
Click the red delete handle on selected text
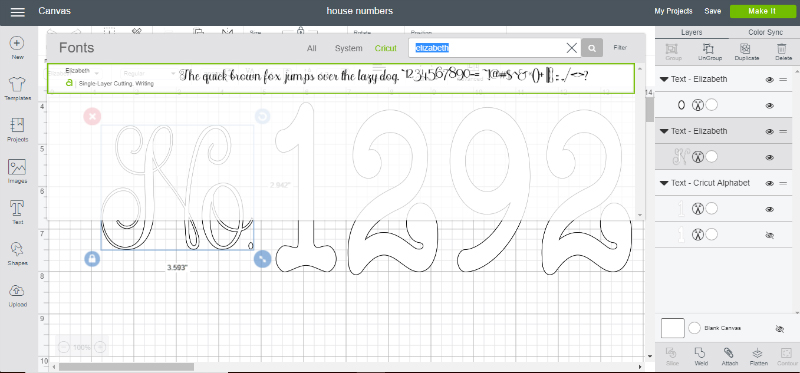pyautogui.click(x=92, y=116)
